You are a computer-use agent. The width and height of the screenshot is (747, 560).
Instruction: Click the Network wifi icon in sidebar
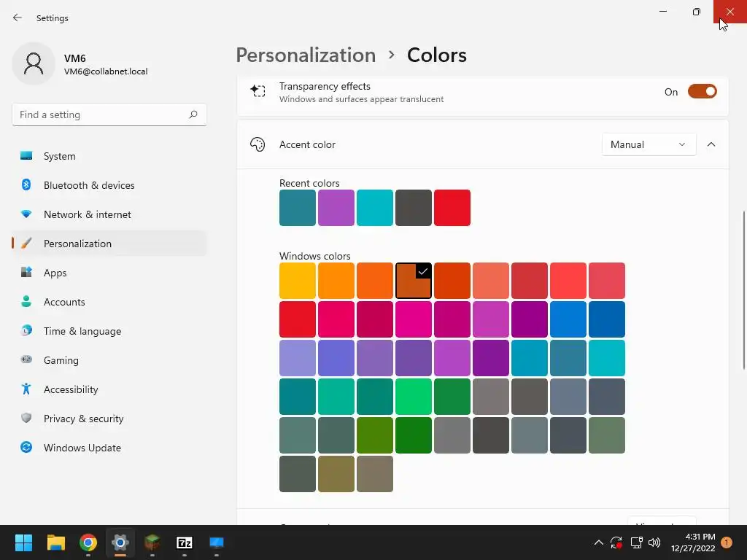pyautogui.click(x=26, y=214)
